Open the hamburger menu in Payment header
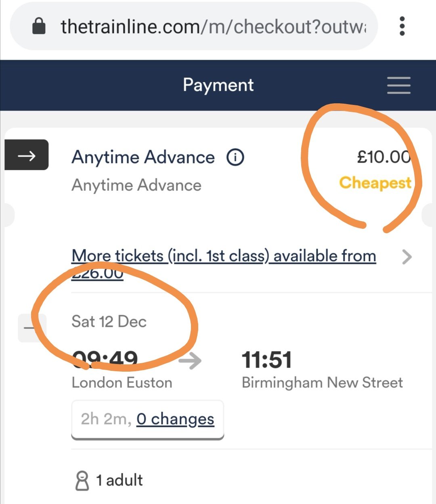This screenshot has height=504, width=436. [x=398, y=85]
